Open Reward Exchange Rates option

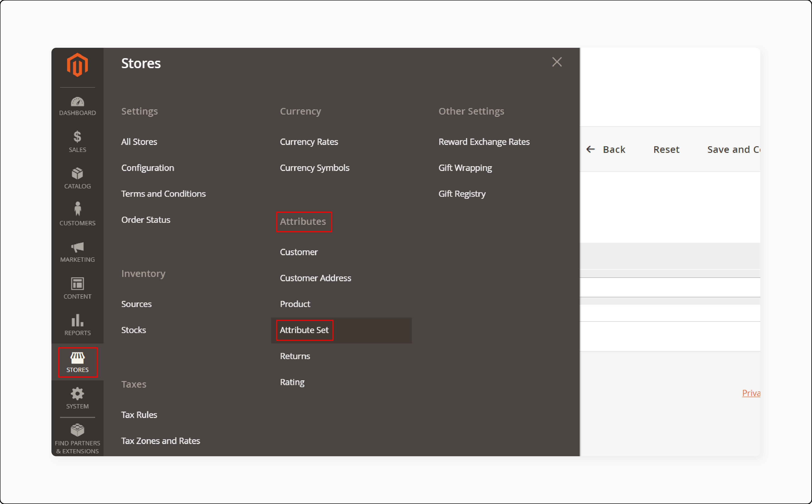484,142
